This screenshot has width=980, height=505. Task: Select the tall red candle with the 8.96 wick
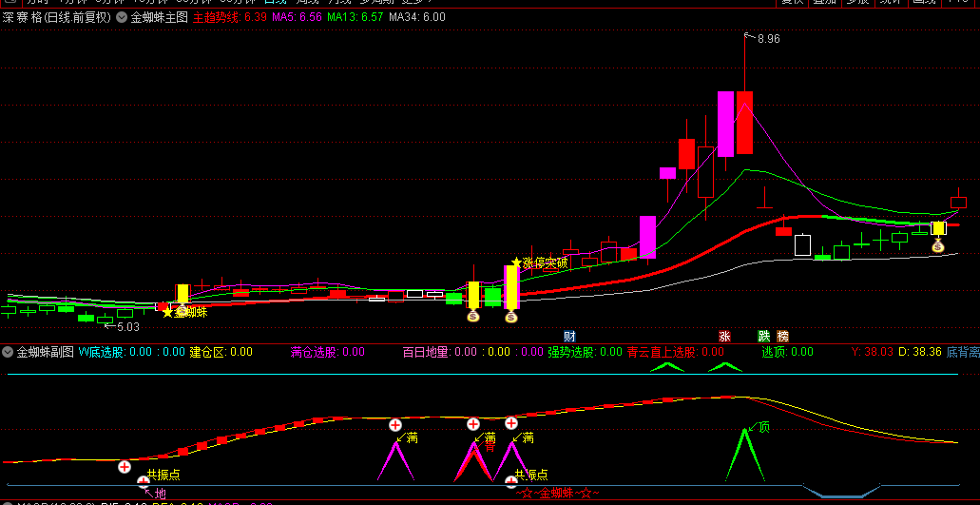[744, 123]
